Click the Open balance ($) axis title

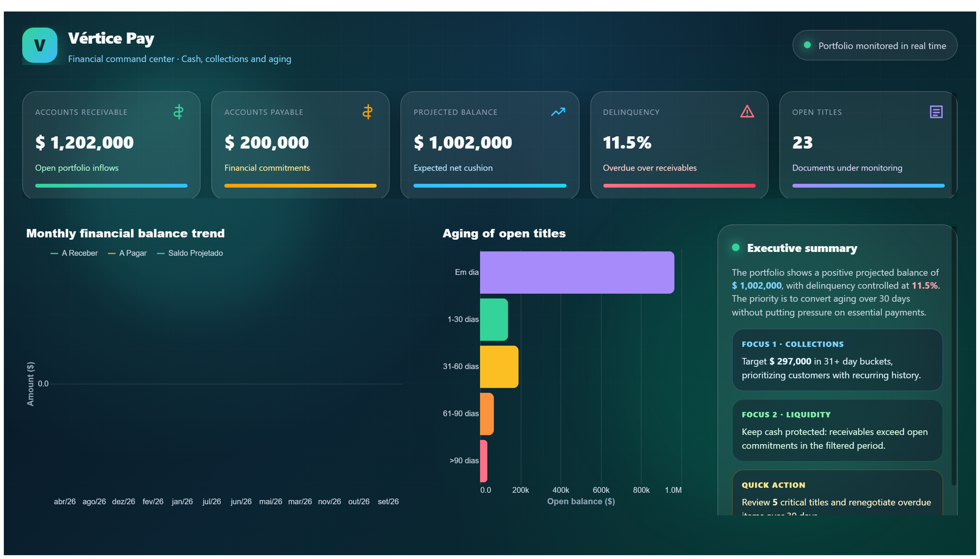580,502
